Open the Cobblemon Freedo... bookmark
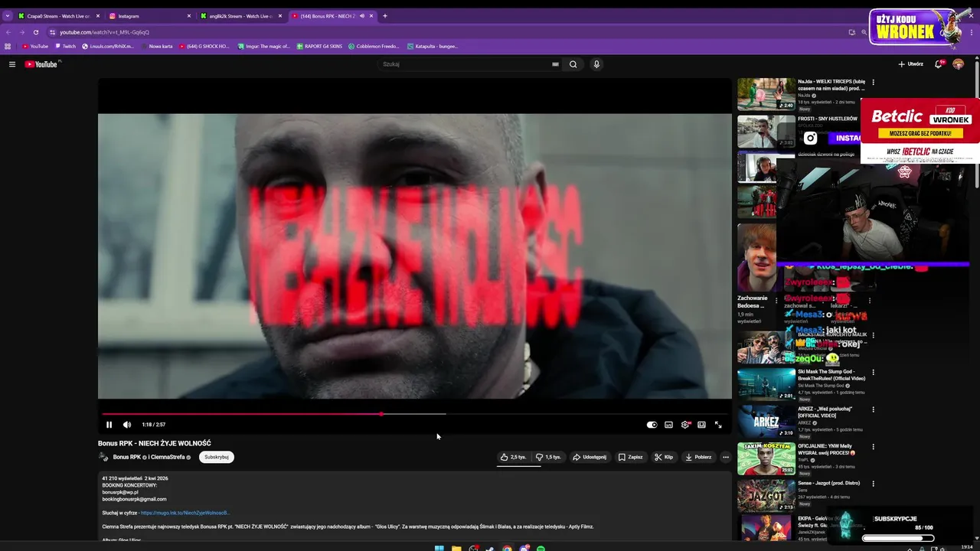This screenshot has width=980, height=551. click(375, 47)
